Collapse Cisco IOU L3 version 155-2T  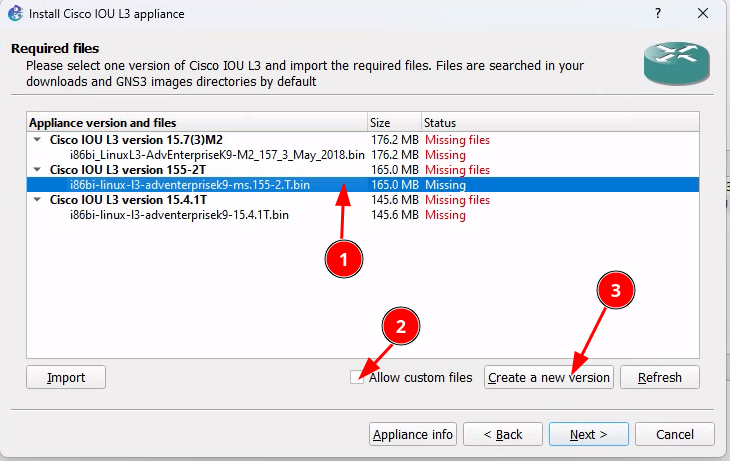[38, 170]
